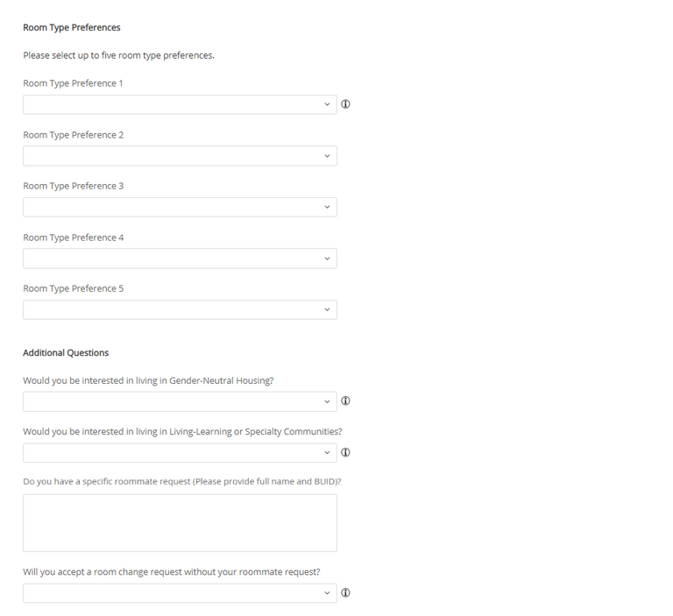
Task: Open the Gender-Neutral Housing interest dropdown
Action: (180, 401)
